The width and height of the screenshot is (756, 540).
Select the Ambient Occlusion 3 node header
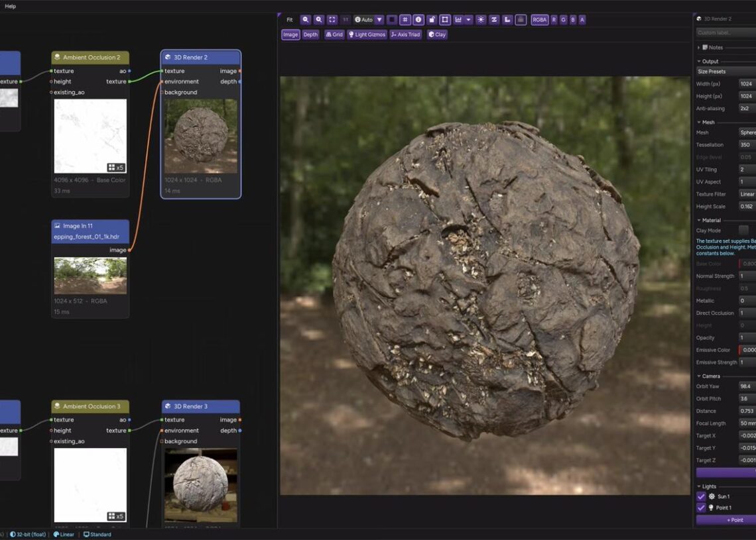click(x=90, y=406)
